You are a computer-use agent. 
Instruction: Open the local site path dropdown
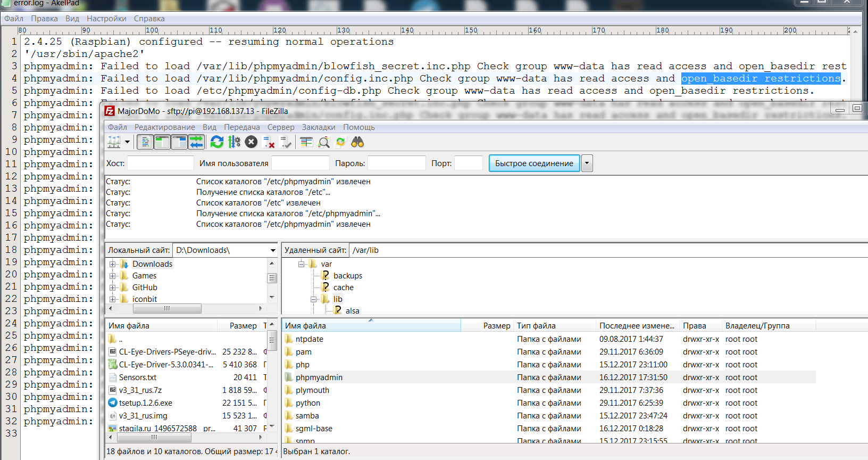(x=273, y=250)
